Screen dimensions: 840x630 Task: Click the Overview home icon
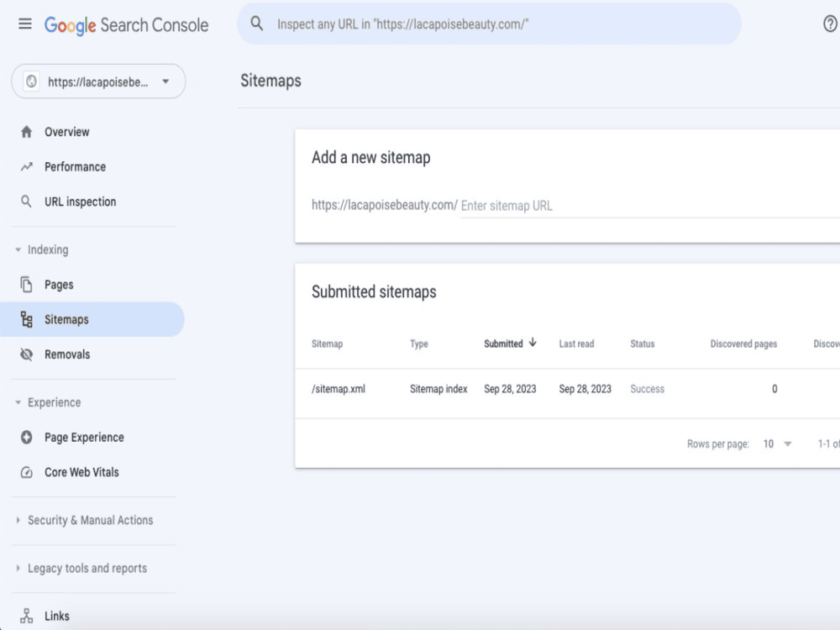26,132
